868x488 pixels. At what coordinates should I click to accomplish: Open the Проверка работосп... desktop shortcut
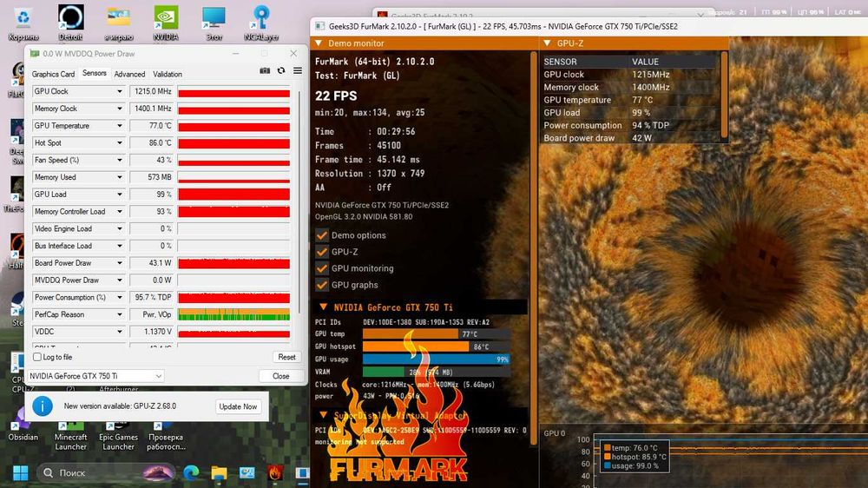point(166,435)
